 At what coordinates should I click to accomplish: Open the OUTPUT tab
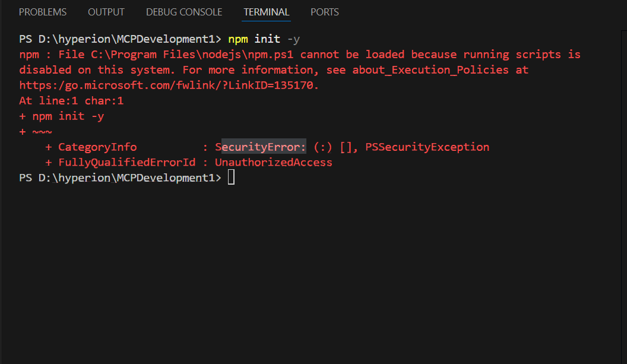pos(106,12)
